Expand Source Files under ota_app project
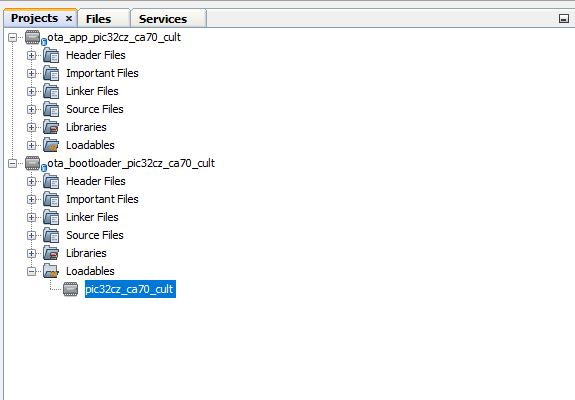Screen dimensions: 575x400 coord(32,109)
